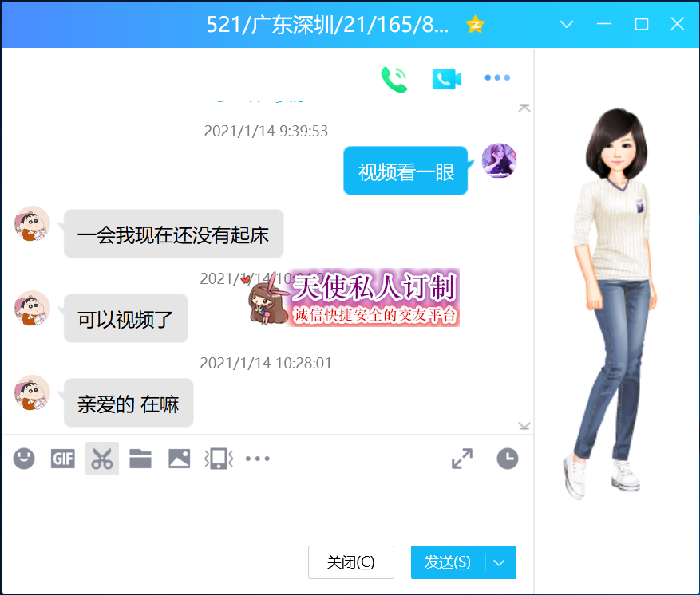
Task: Open the emoji picker
Action: tap(24, 459)
